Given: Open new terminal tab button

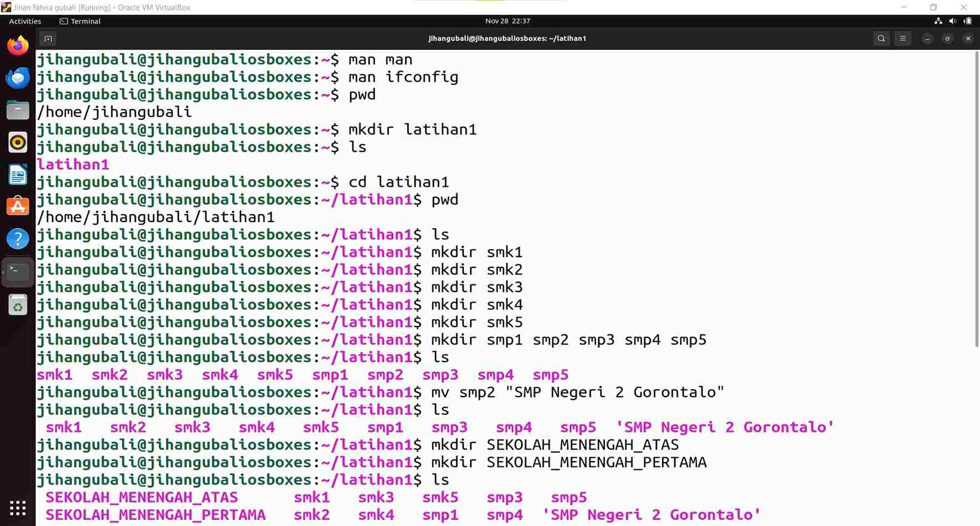Looking at the screenshot, I should point(48,38).
